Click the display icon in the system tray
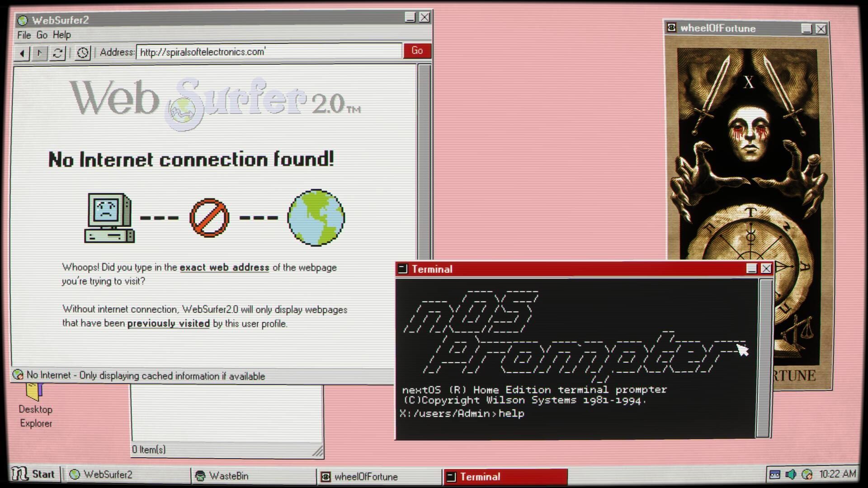This screenshot has height=488, width=868. pyautogui.click(x=774, y=474)
